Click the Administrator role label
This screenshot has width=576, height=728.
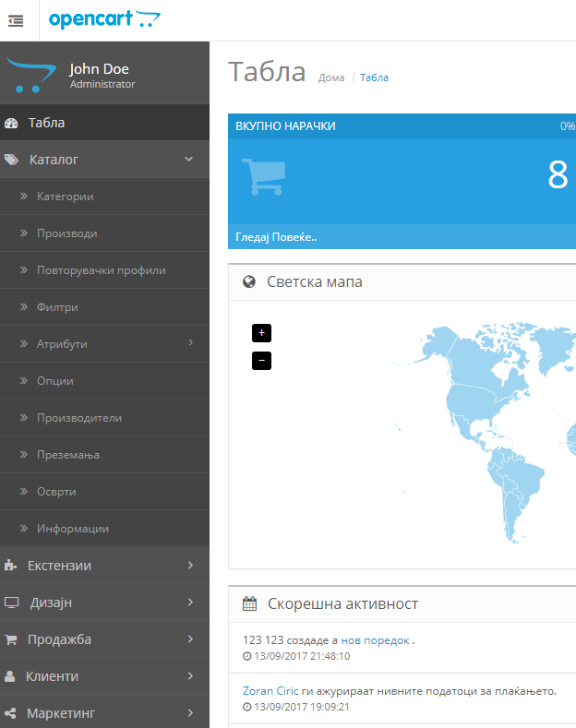pyautogui.click(x=102, y=84)
